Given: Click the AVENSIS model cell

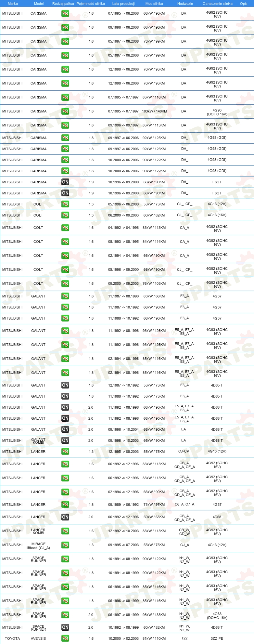Looking at the screenshot, I should (38, 638).
